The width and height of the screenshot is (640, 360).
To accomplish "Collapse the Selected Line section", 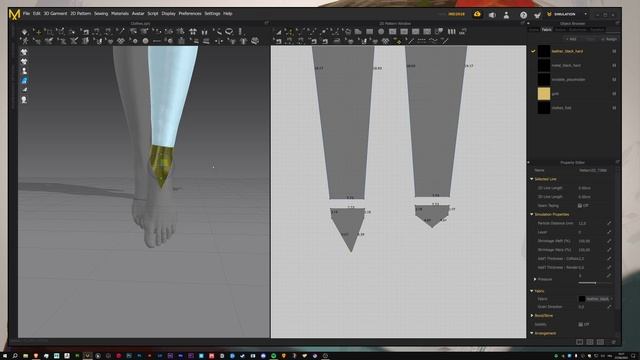I will 532,179.
